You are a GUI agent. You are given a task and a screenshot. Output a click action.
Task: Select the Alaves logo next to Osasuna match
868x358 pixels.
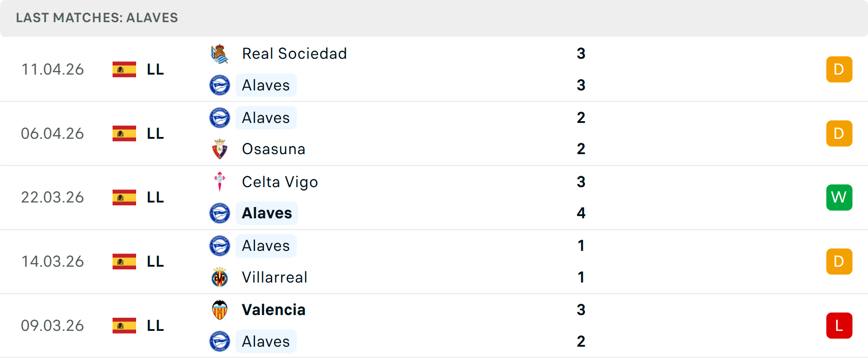220,118
